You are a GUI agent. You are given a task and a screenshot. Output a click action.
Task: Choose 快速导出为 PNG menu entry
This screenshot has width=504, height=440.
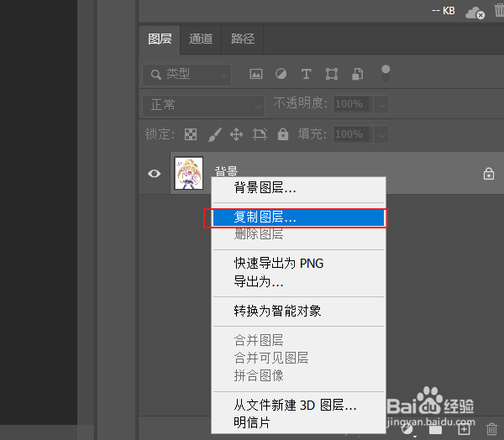coord(298,264)
